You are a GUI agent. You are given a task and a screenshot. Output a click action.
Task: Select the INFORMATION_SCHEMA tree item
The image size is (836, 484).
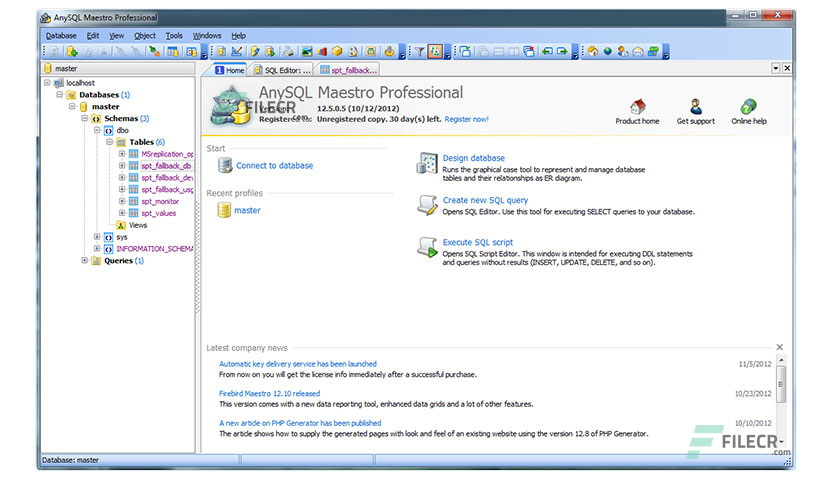tap(155, 249)
